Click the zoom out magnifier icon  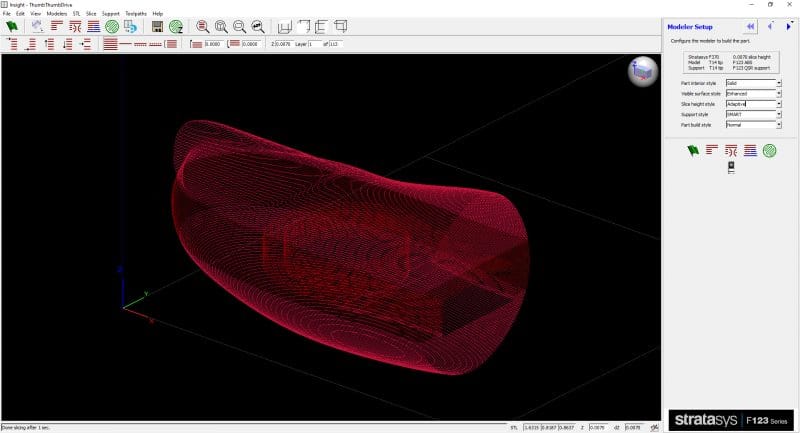point(239,27)
